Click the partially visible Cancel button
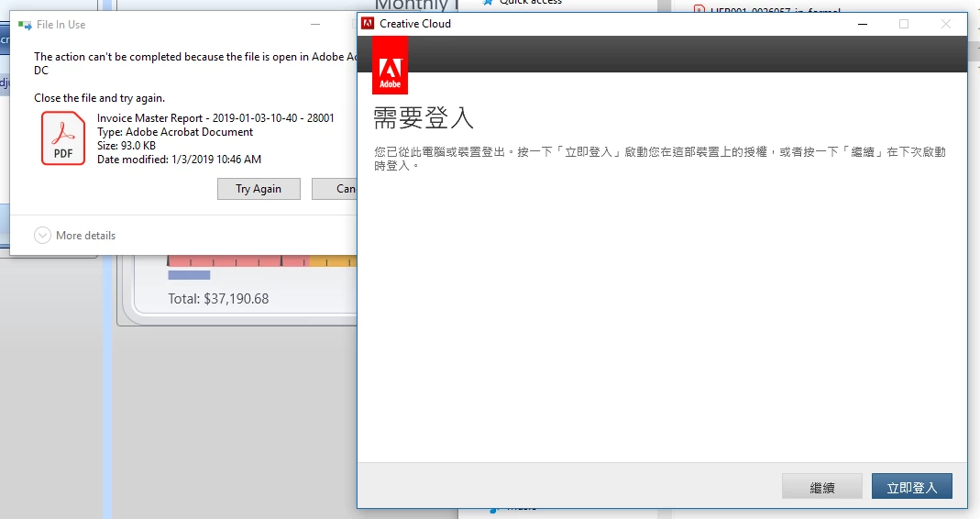980x519 pixels. (x=335, y=189)
